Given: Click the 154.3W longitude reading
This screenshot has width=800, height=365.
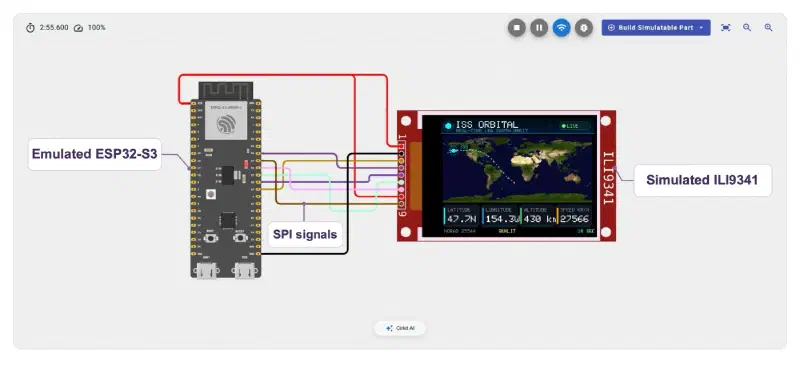Looking at the screenshot, I should point(502,219).
